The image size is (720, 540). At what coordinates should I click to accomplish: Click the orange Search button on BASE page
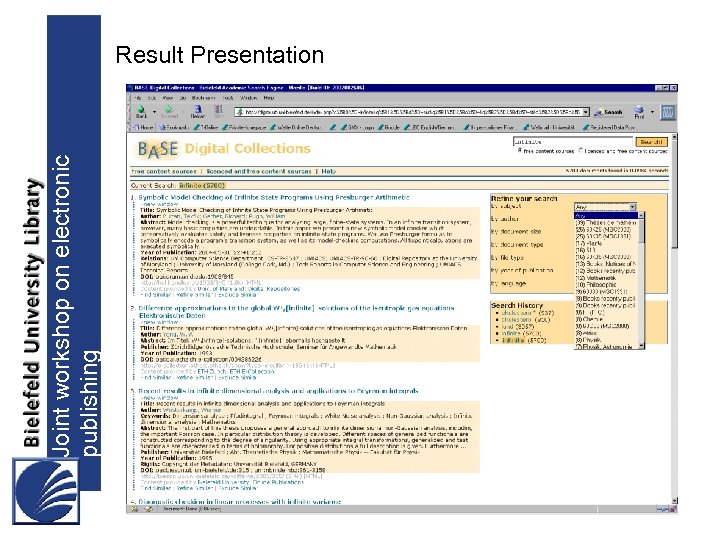point(651,142)
